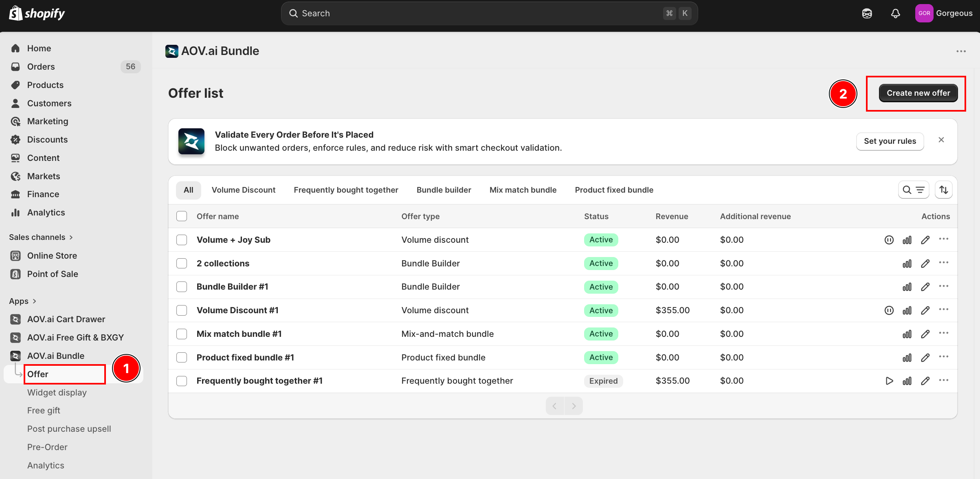
Task: Check the Volume + Joy Sub offer
Action: (182, 240)
